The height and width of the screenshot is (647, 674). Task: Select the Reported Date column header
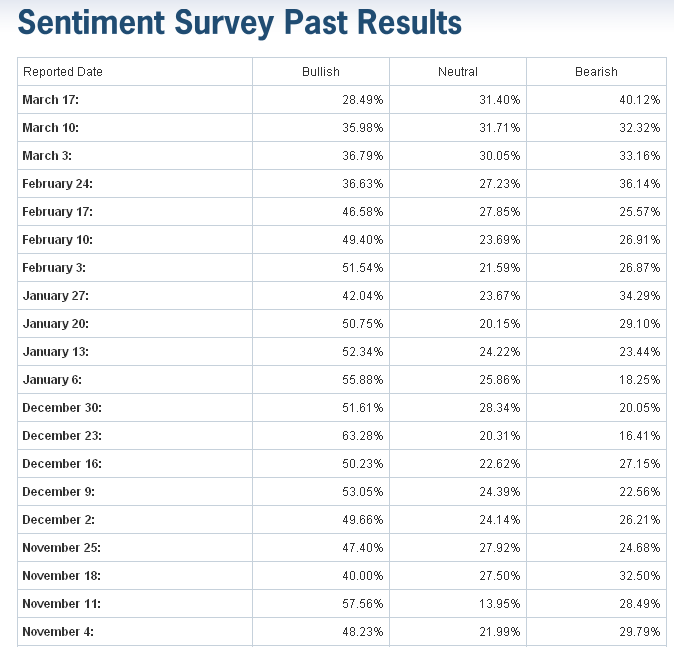pos(63,72)
